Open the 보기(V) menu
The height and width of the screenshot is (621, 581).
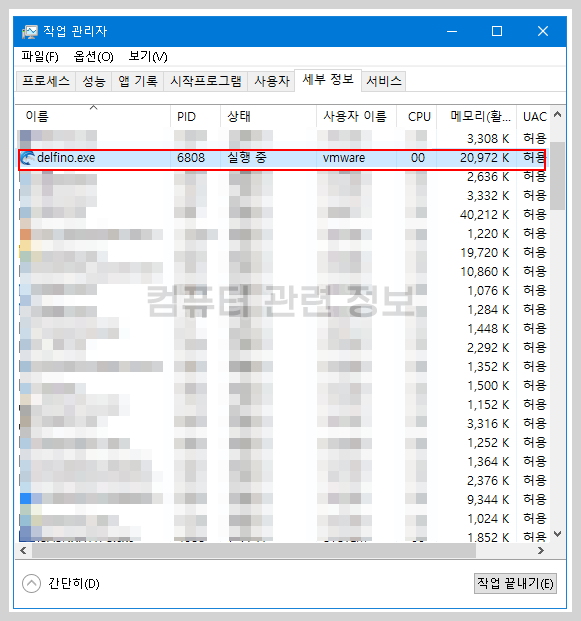(x=148, y=57)
